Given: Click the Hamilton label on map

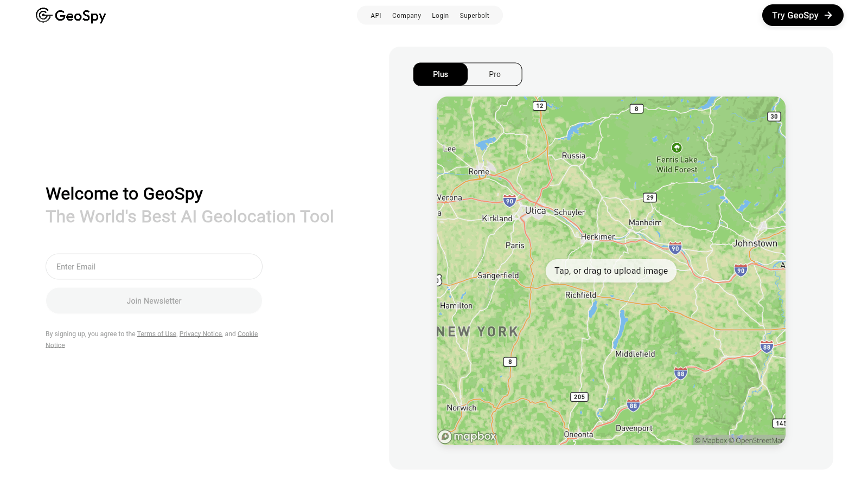Looking at the screenshot, I should point(456,306).
